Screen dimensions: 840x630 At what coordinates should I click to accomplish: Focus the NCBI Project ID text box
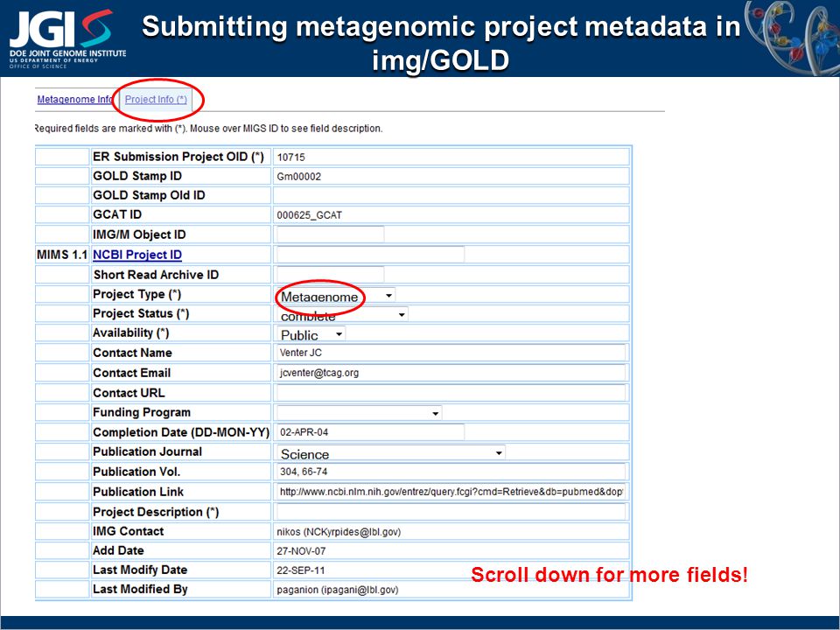[370, 255]
